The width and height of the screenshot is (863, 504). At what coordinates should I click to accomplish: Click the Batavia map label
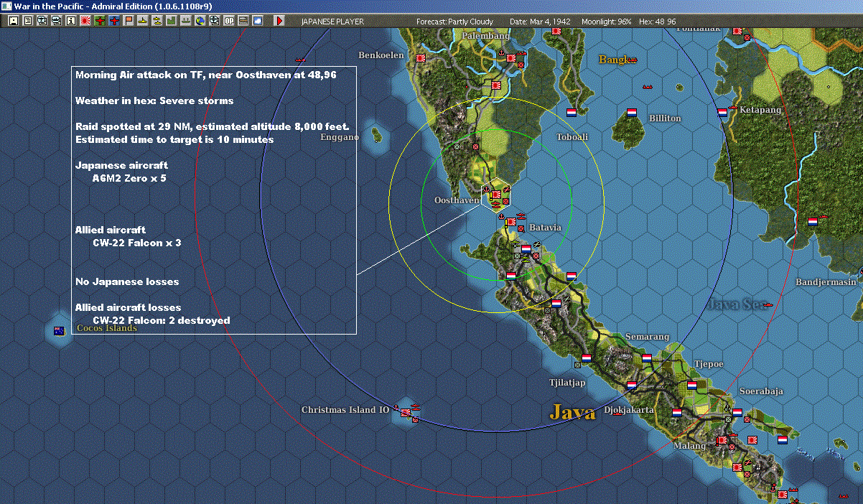coord(545,227)
